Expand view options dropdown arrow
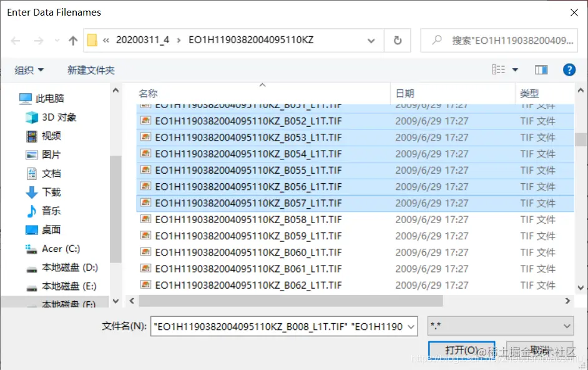Viewport: 588px width, 370px height. click(x=515, y=70)
